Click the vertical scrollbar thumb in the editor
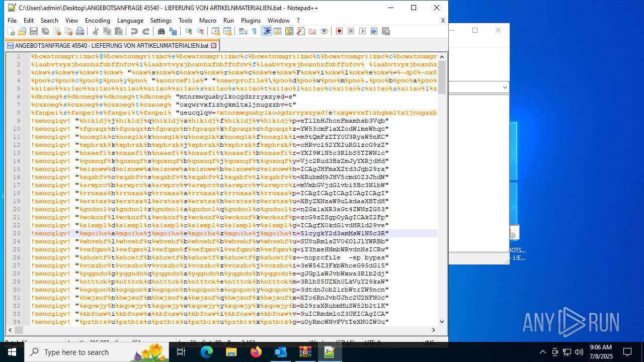The height and width of the screenshot is (362, 644). coord(442,77)
